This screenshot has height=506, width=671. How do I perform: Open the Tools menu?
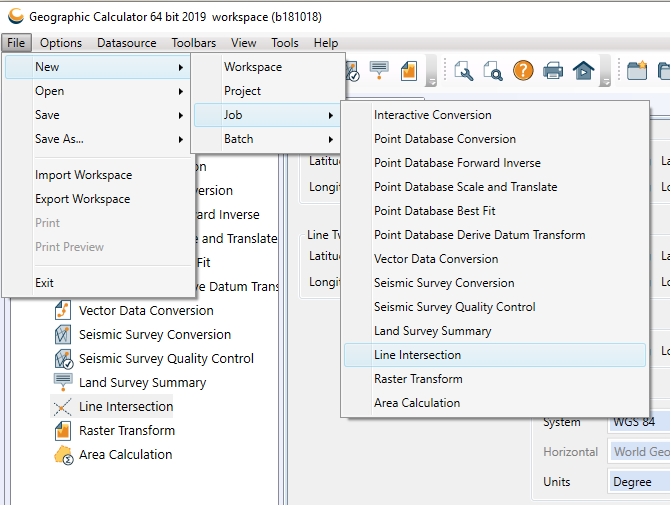[285, 43]
